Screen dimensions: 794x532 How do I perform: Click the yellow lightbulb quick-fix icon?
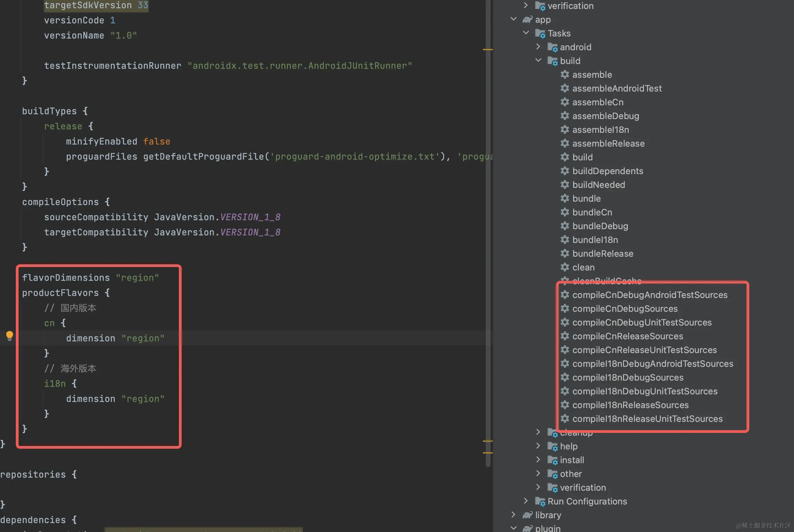click(x=10, y=335)
